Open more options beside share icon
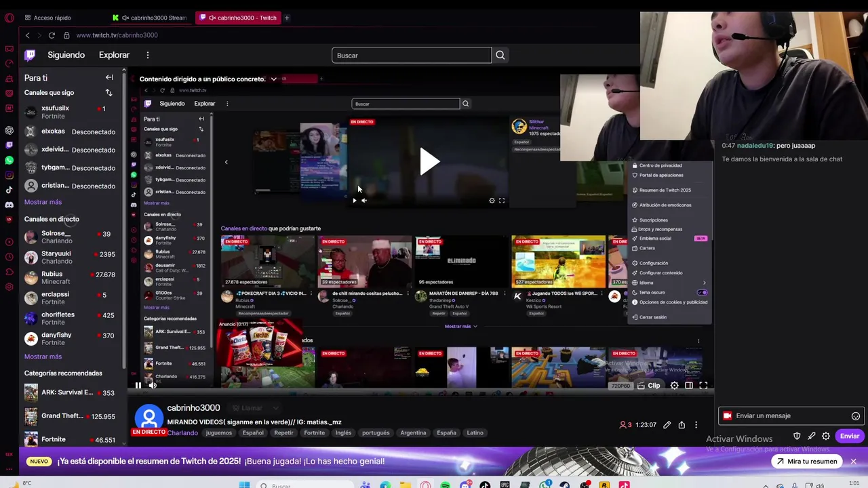This screenshot has height=488, width=868. coord(696,425)
